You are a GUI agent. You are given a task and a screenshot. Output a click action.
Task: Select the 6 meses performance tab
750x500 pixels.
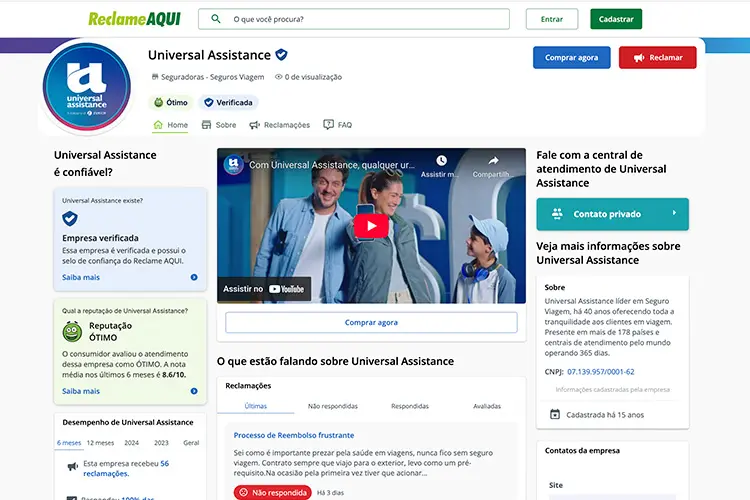coord(69,443)
